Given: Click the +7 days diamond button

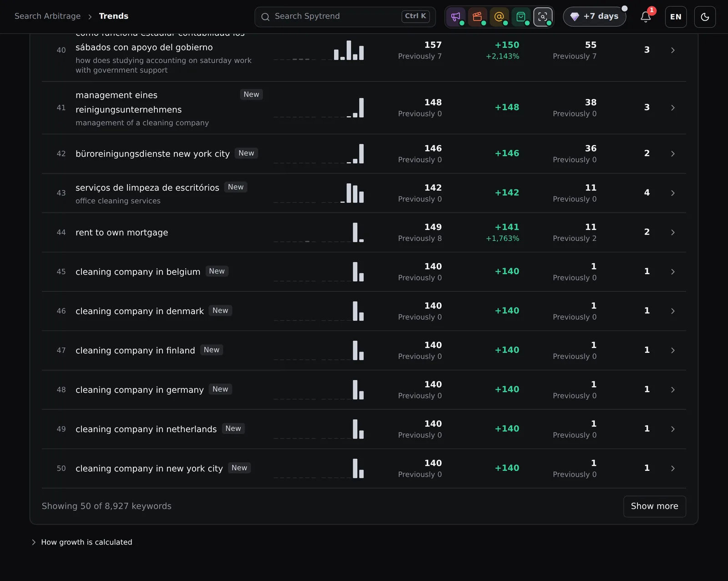Looking at the screenshot, I should [x=595, y=16].
